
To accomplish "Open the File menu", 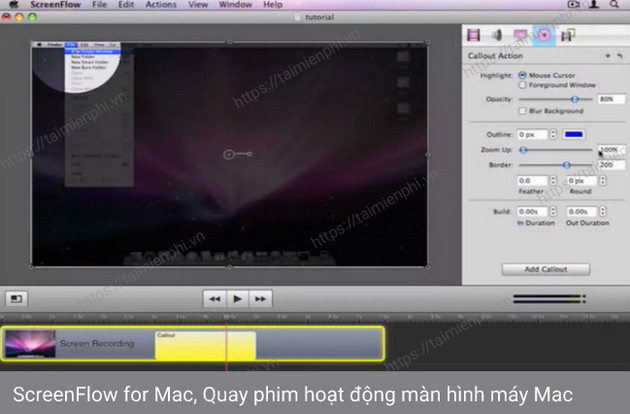I will [99, 4].
